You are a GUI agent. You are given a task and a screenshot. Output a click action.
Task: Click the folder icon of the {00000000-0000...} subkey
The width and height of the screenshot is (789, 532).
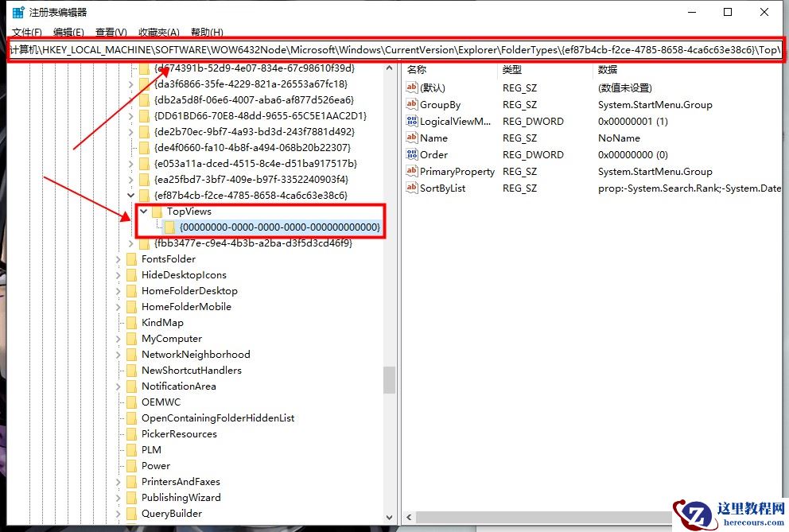tap(169, 227)
